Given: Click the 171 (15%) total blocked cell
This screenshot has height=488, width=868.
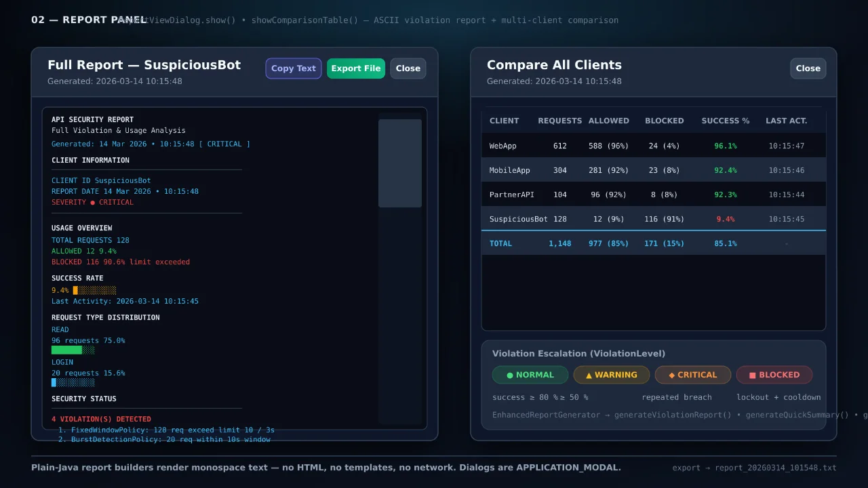Looking at the screenshot, I should coord(665,243).
